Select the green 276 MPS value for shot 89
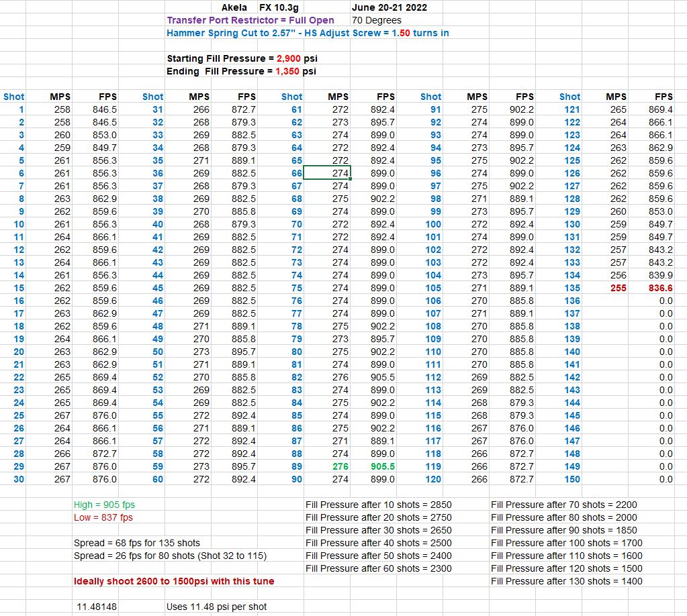Screen dimensions: 687x616 [340, 466]
